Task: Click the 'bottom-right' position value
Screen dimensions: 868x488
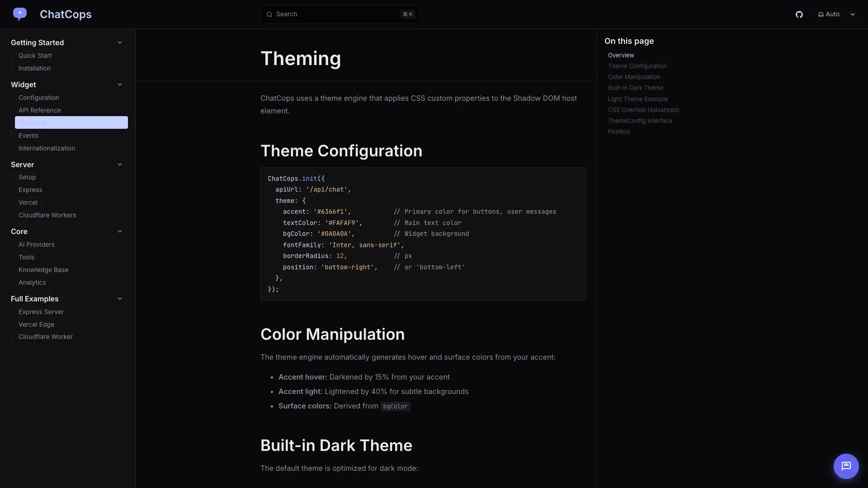Action: click(348, 267)
